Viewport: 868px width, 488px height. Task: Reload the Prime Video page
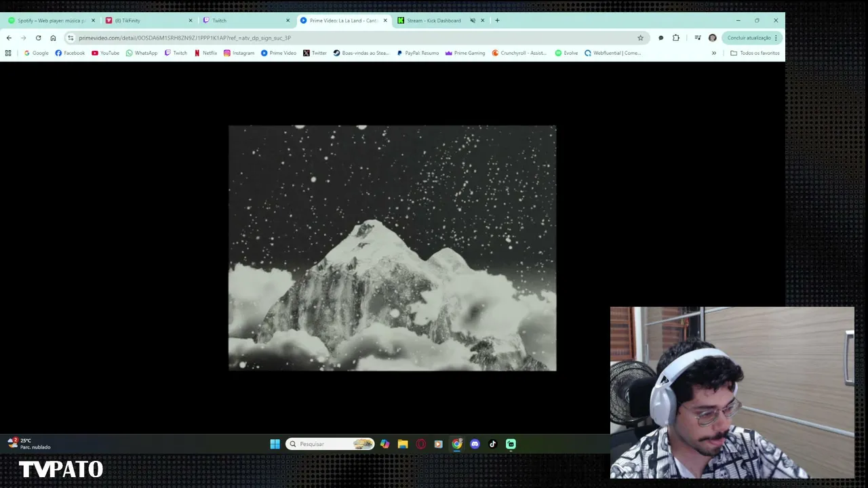pos(38,38)
